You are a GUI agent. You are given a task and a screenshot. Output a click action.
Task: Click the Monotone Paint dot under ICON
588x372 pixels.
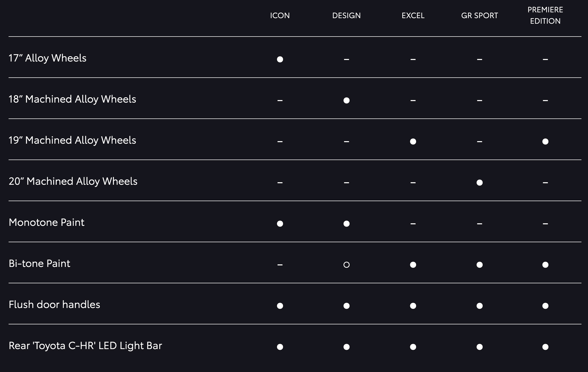click(280, 224)
